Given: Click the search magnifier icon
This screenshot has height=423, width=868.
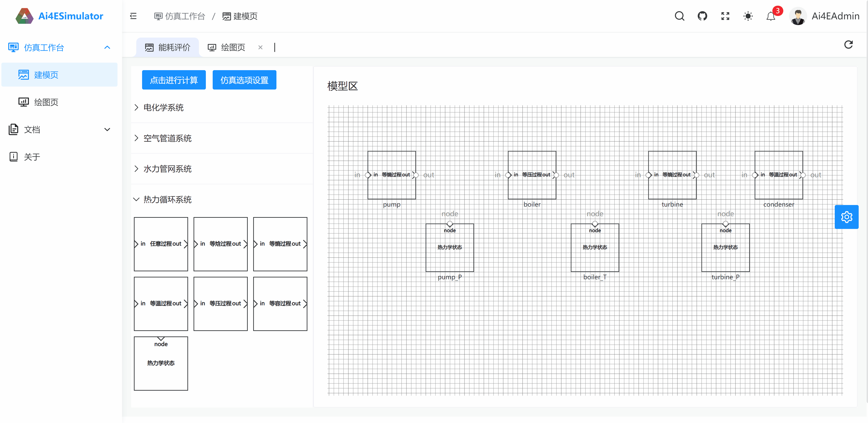Looking at the screenshot, I should 679,16.
